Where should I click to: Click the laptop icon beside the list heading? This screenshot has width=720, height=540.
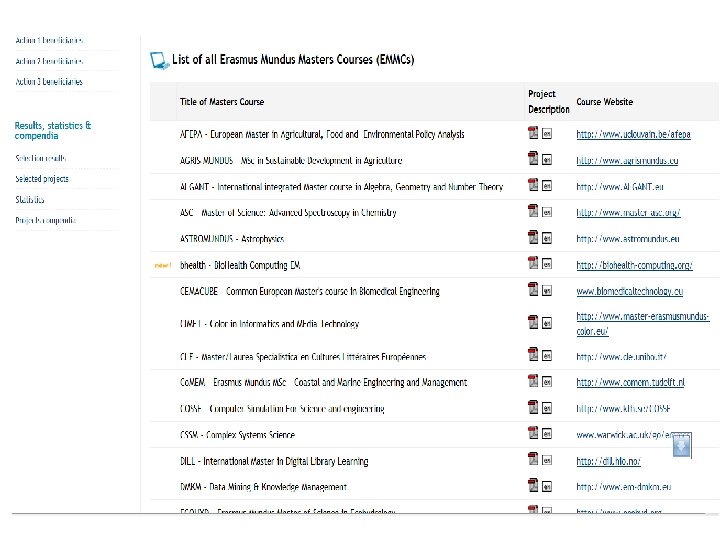coord(159,61)
